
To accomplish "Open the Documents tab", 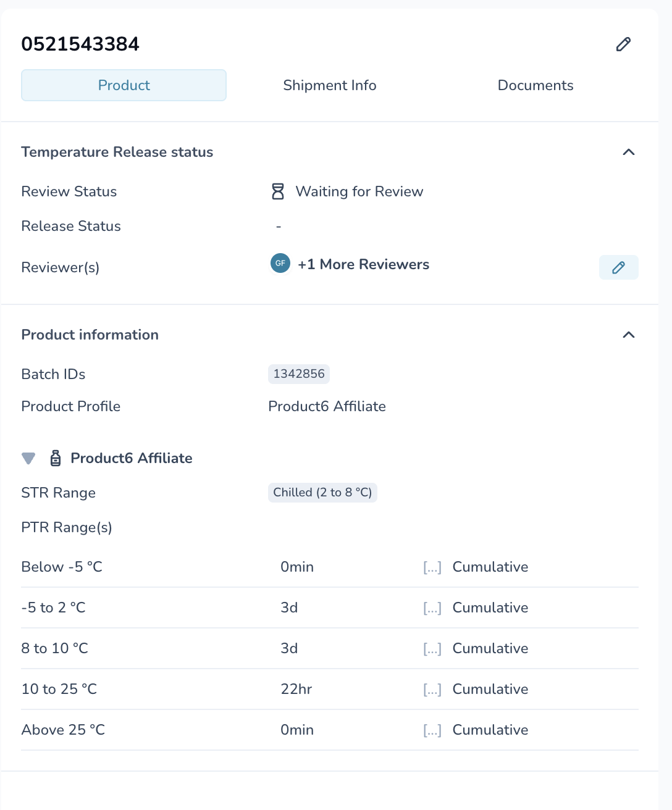I will click(x=535, y=85).
